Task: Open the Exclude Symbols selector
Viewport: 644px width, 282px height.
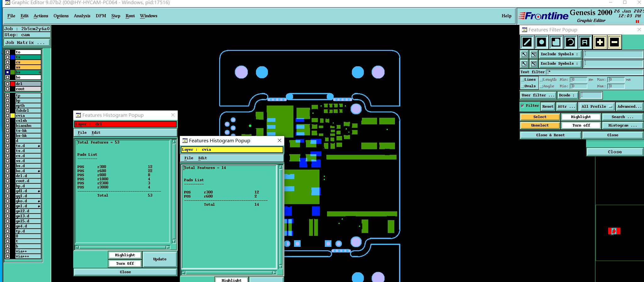Action: pos(560,64)
